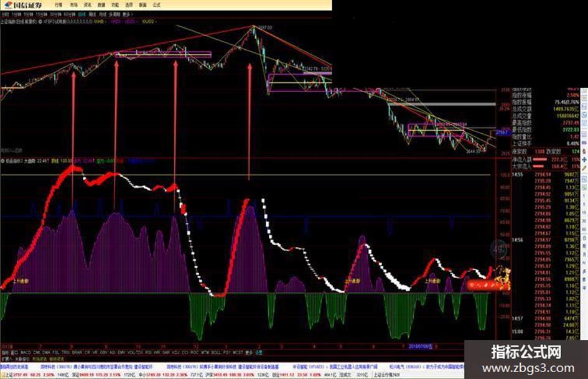588x379 pixels.
Task: Select the VOL-TDX indicator tab
Action: pos(135,353)
